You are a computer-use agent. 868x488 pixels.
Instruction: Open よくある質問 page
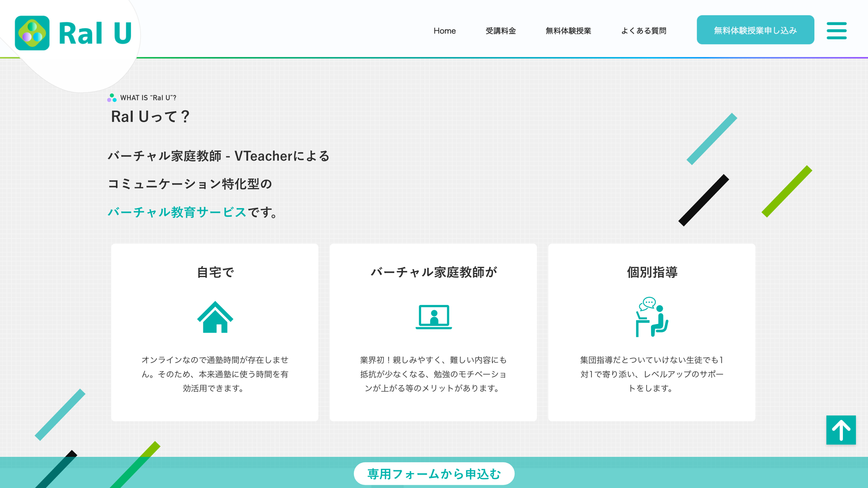[644, 31]
